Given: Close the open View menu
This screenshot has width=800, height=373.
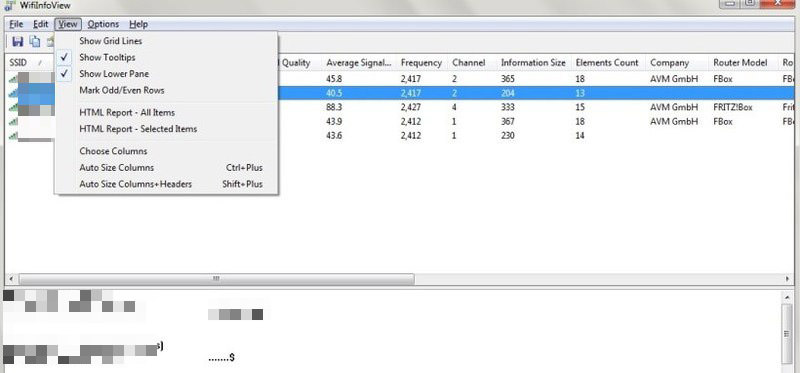Looking at the screenshot, I should tap(67, 24).
